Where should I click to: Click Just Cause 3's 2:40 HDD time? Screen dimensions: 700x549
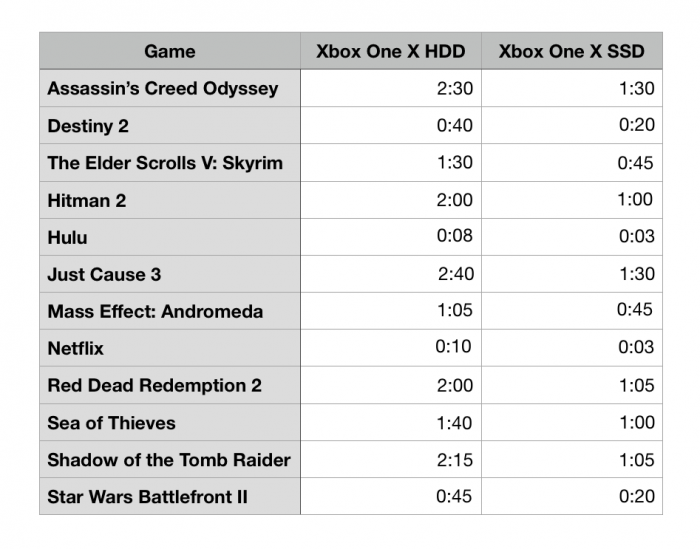pos(455,274)
